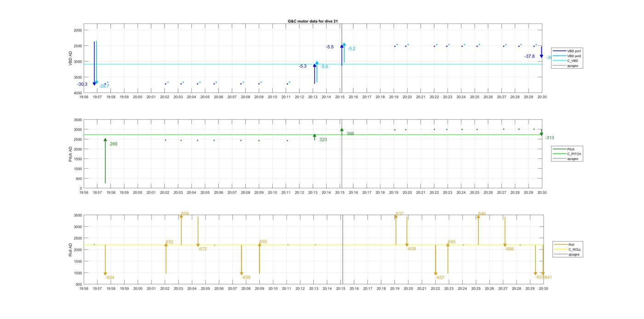Click the apogee dashed line in VBD plot
Viewport: 644px width, 319px height.
342,58
